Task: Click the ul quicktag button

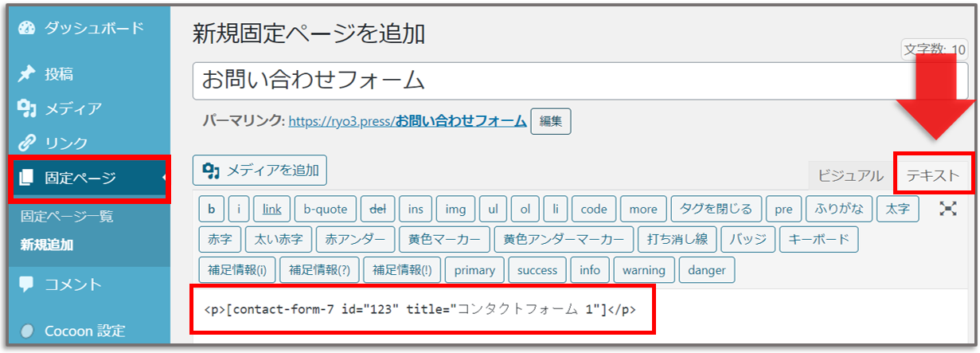Action: point(493,209)
